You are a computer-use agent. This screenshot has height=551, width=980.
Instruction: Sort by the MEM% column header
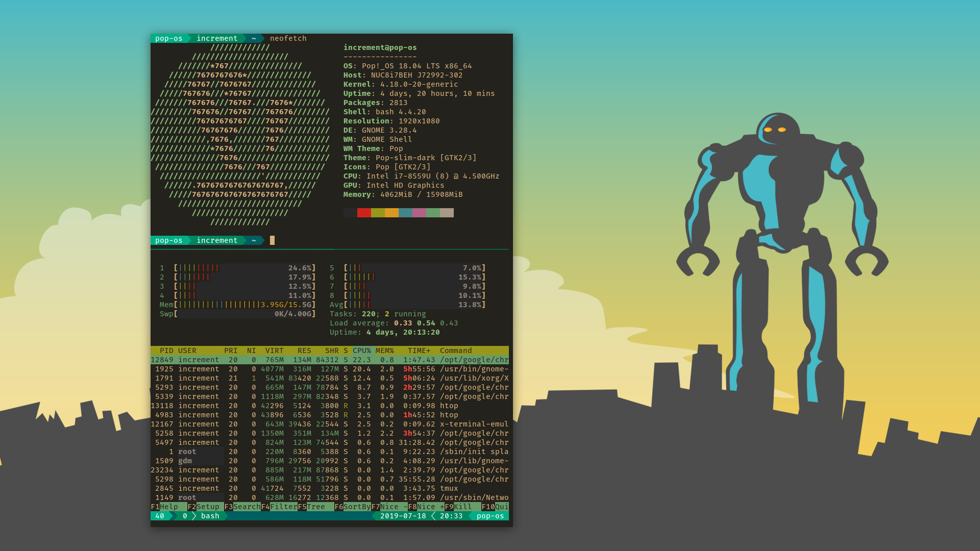pyautogui.click(x=385, y=350)
